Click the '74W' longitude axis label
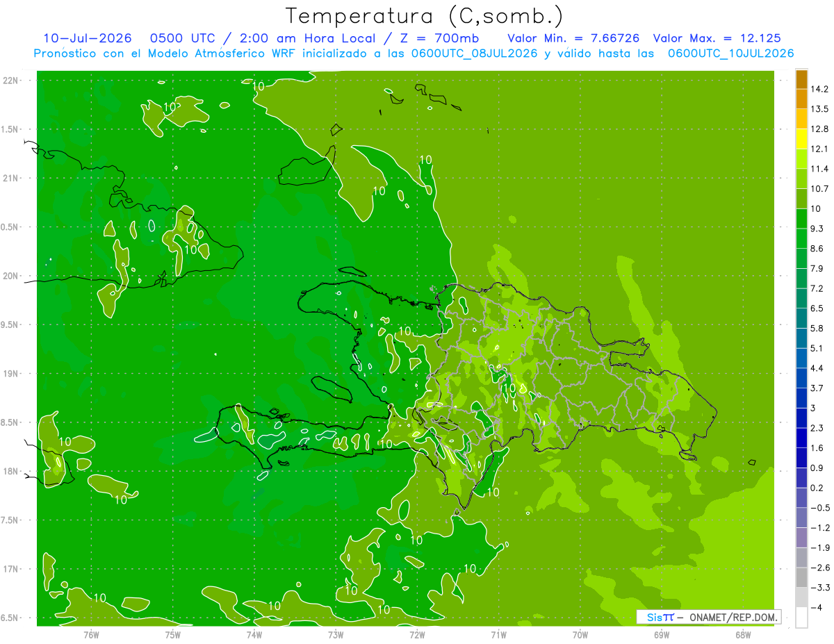This screenshot has height=644, width=834. tap(254, 636)
